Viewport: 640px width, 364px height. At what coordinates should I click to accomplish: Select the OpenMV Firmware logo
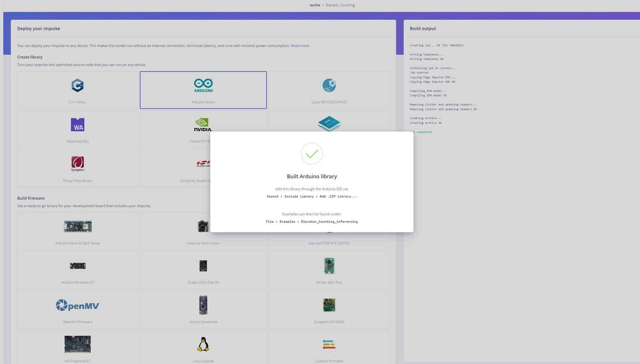coord(78,306)
